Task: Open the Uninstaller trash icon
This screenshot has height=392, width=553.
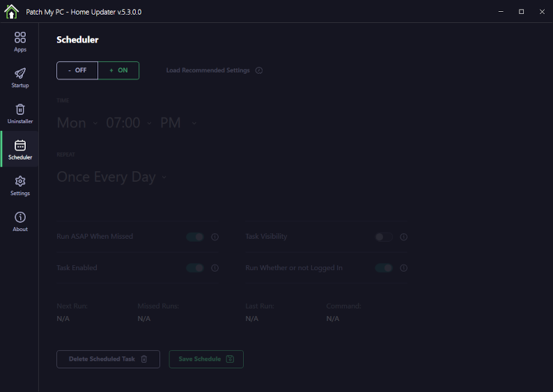Action: [20, 109]
